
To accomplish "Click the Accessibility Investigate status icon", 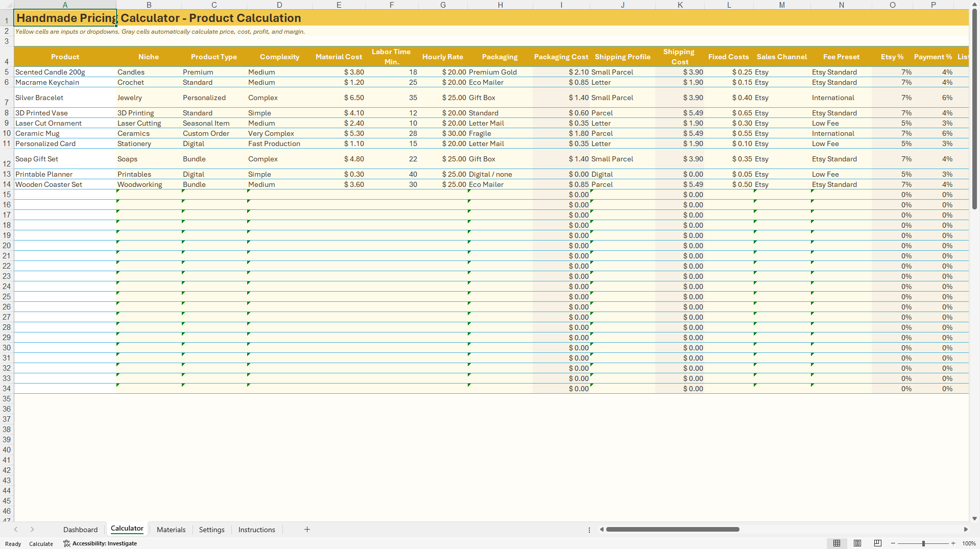I will 100,543.
